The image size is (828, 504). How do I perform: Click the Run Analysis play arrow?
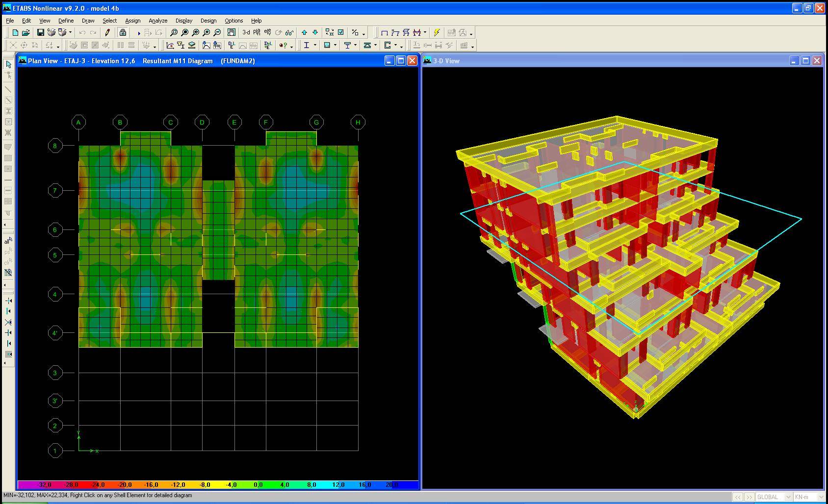point(139,33)
